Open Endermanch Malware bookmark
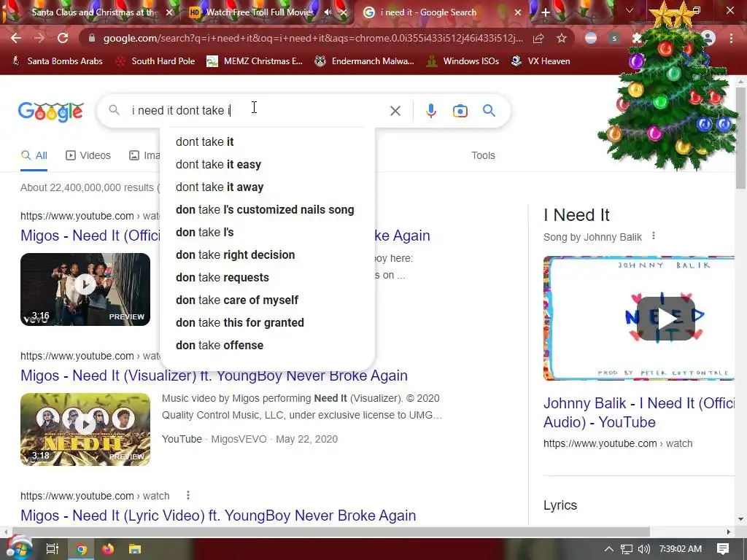747x560 pixels. (x=365, y=61)
